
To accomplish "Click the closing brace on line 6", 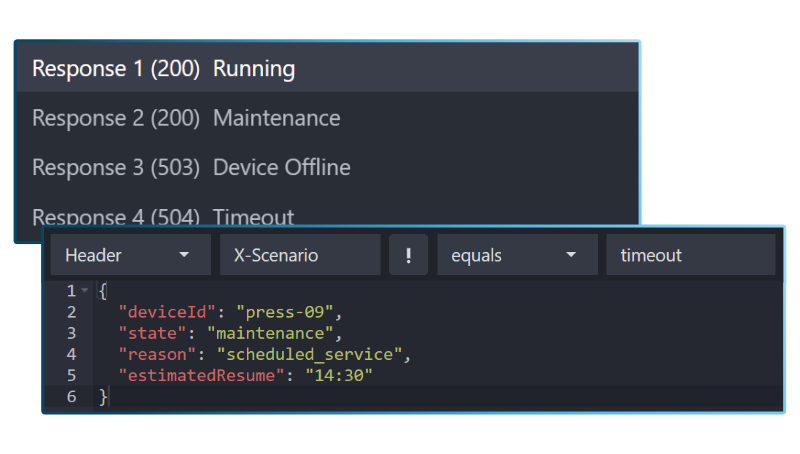I will [x=103, y=396].
